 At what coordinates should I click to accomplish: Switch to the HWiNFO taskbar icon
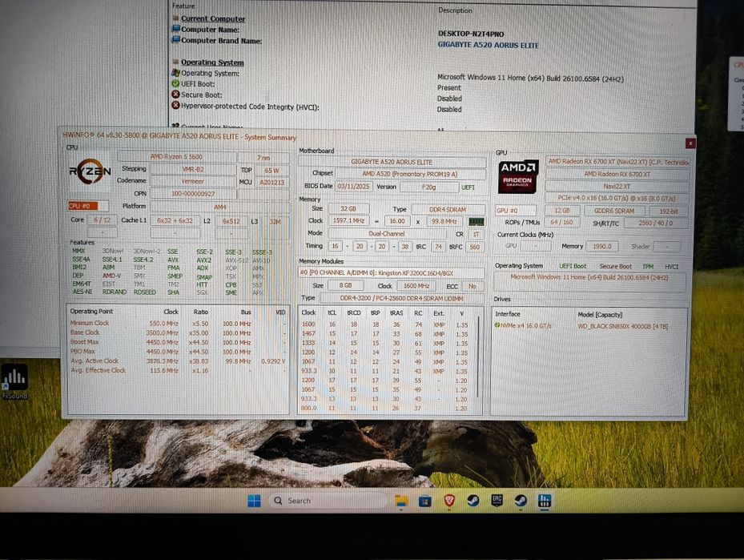coord(545,501)
